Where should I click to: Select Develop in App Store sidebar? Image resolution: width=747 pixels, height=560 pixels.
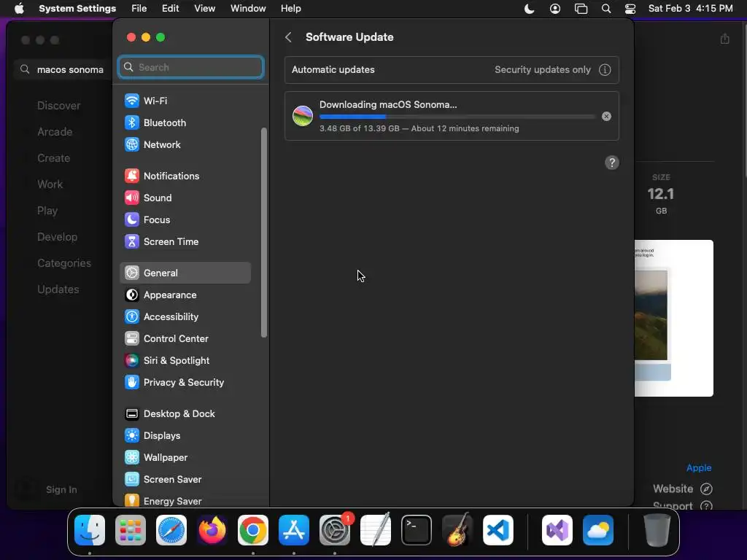[57, 237]
